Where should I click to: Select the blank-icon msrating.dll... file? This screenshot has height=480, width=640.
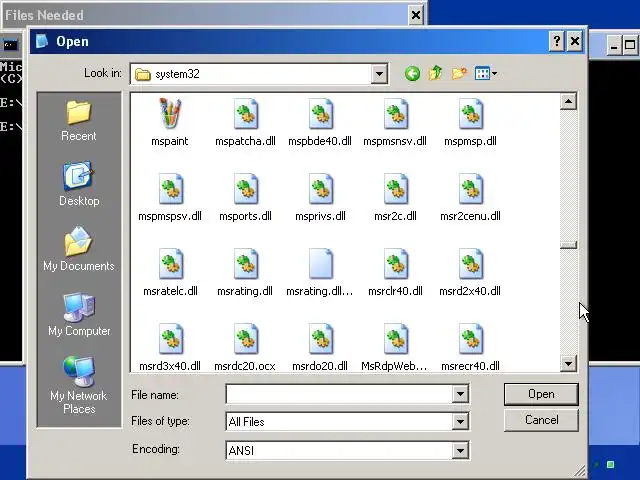coord(320,272)
